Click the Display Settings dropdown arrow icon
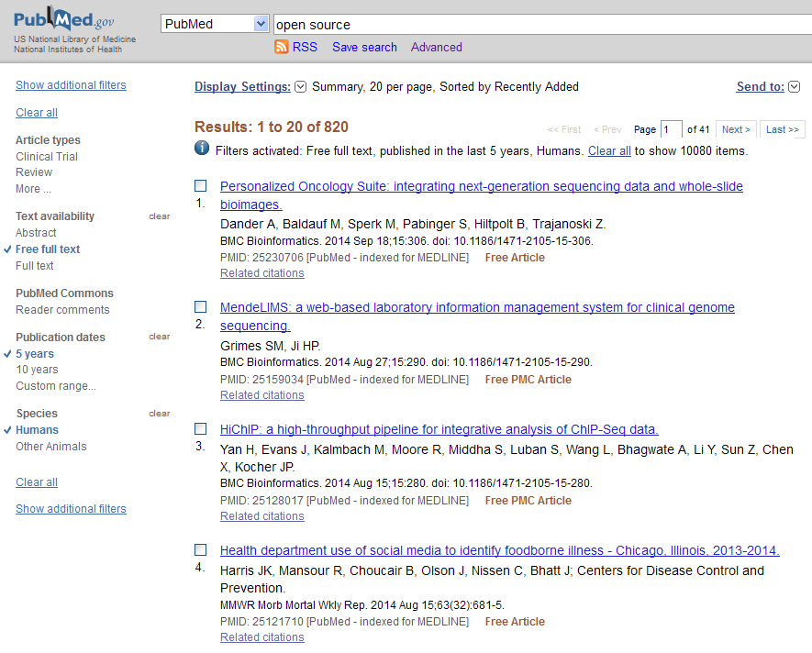Viewport: 812px width, 653px height. [x=300, y=87]
